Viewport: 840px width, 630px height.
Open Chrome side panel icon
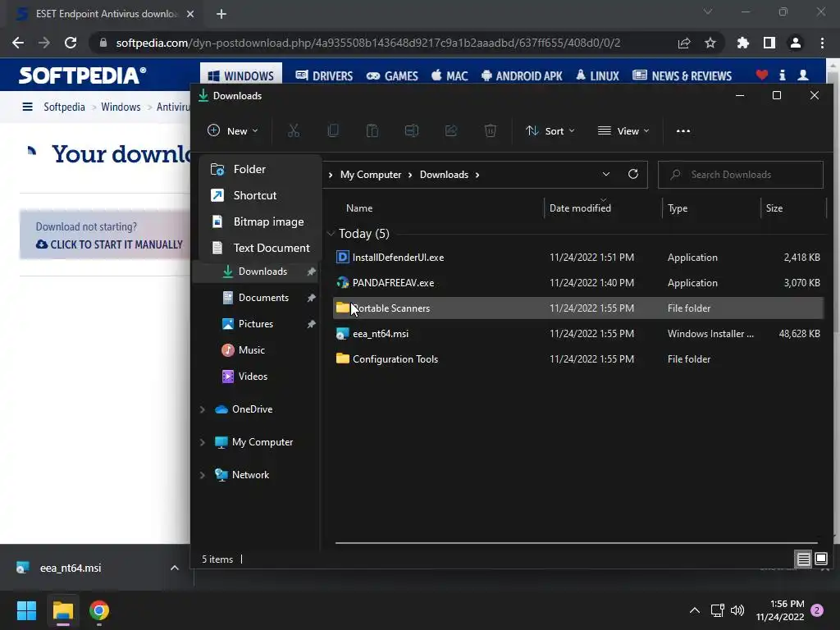(x=769, y=43)
